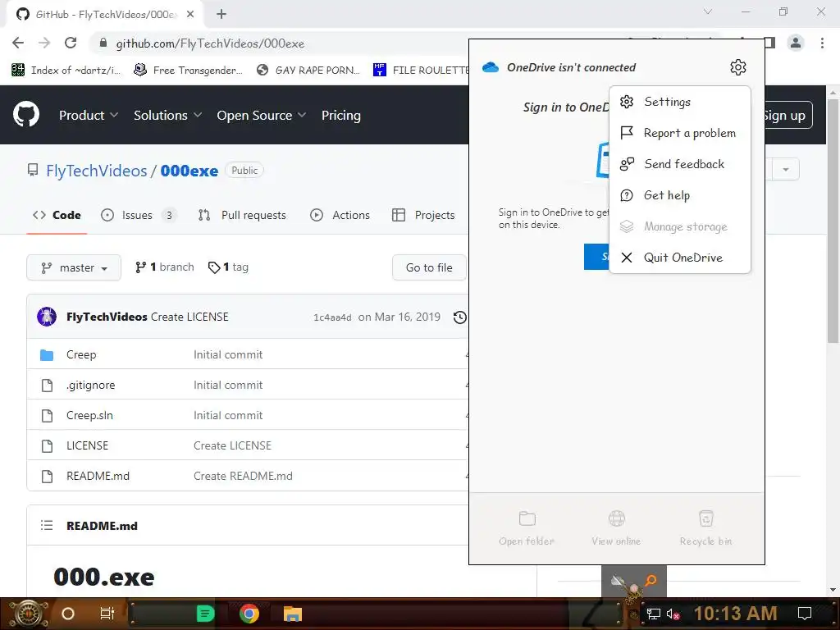Click the taskbar clock 10:13 AM
This screenshot has height=630, width=840.
(736, 614)
